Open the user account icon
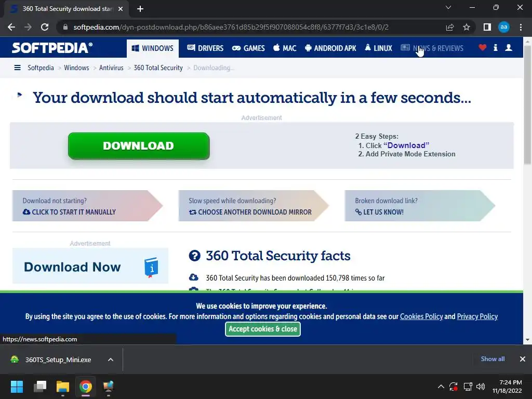532x399 pixels. pyautogui.click(x=509, y=48)
